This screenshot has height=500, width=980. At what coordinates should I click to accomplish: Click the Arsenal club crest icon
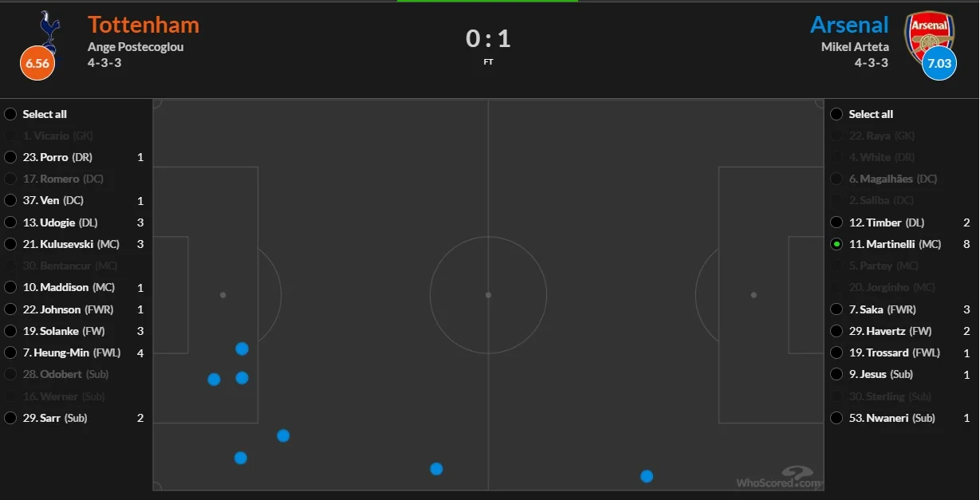pyautogui.click(x=928, y=32)
